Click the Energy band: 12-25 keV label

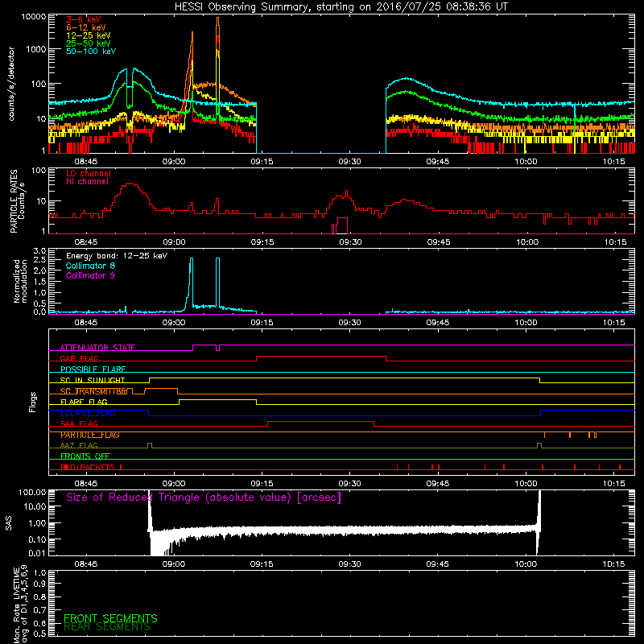point(117,256)
